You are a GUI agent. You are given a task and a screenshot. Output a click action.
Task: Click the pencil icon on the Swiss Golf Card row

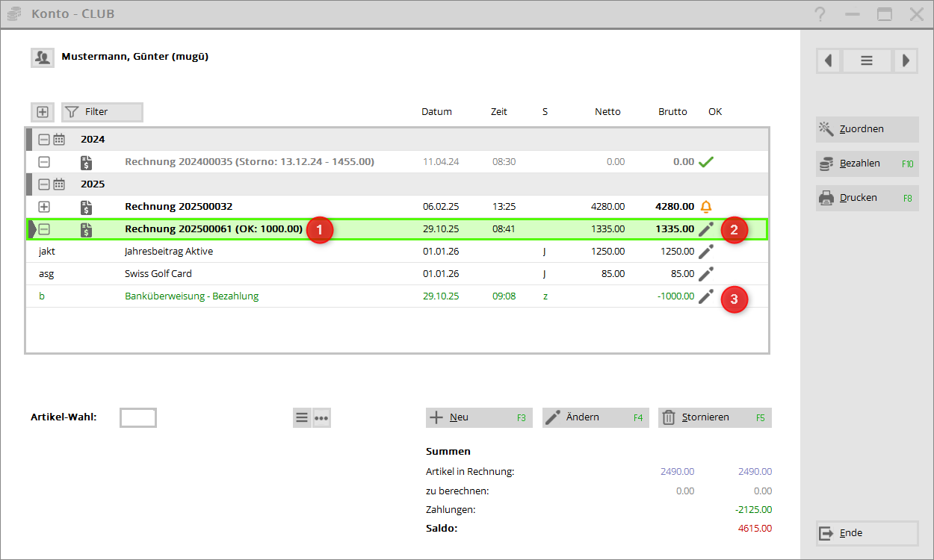705,274
